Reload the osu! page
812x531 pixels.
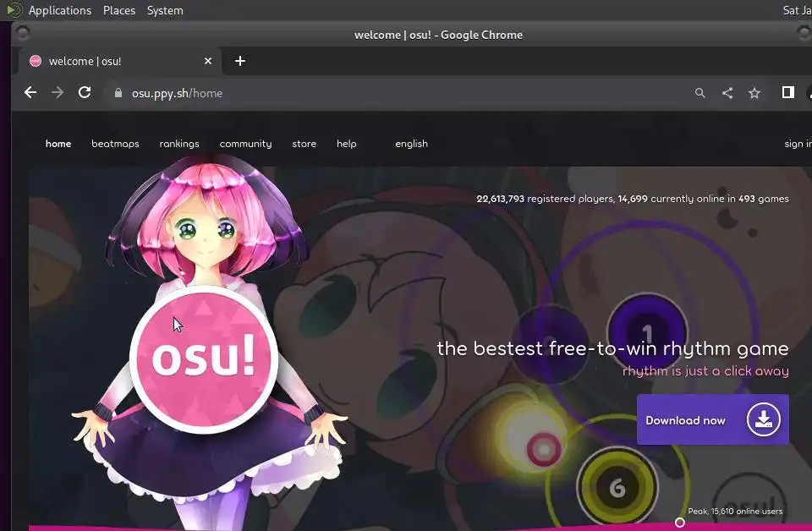pyautogui.click(x=85, y=93)
